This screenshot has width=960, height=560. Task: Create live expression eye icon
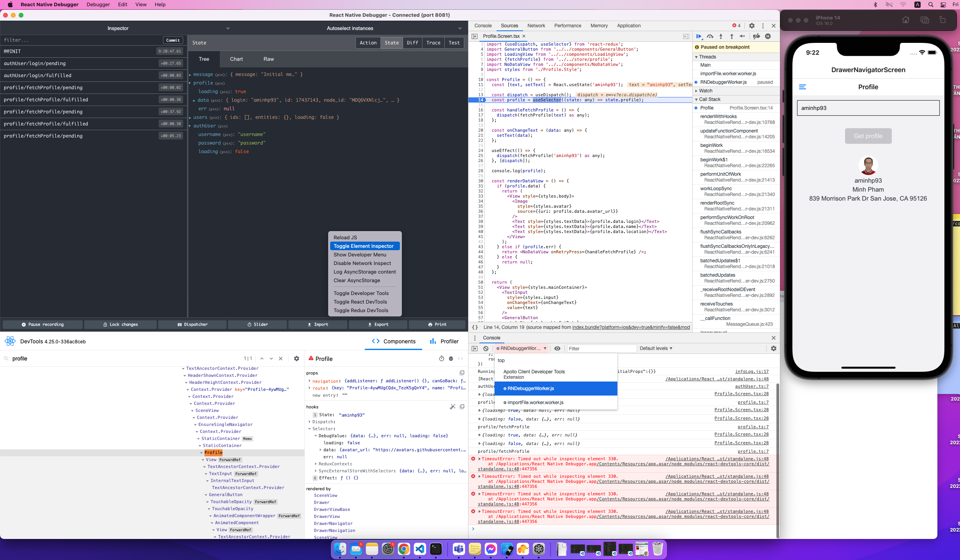click(x=557, y=348)
